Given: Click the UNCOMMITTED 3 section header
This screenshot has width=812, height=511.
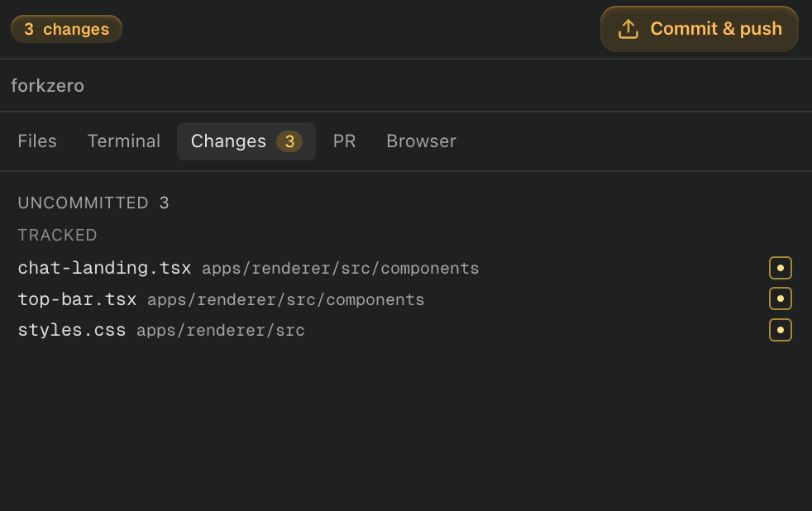Looking at the screenshot, I should (x=93, y=203).
